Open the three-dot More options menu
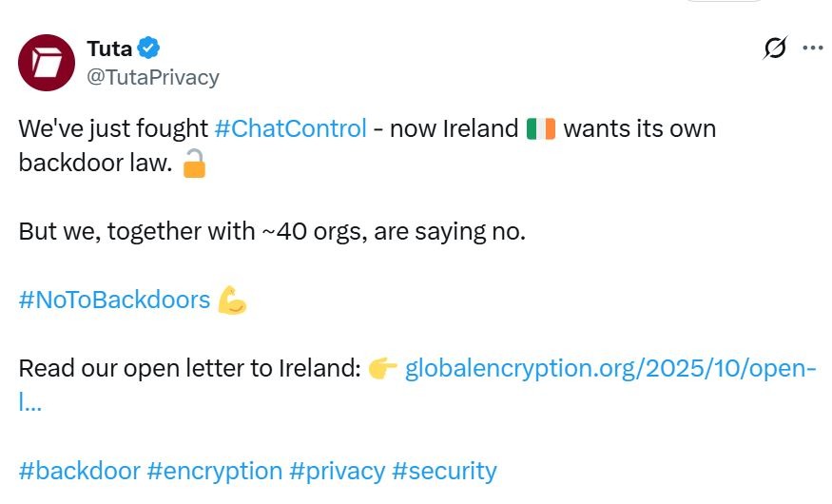Screen dimensions: 832x504 point(813,48)
